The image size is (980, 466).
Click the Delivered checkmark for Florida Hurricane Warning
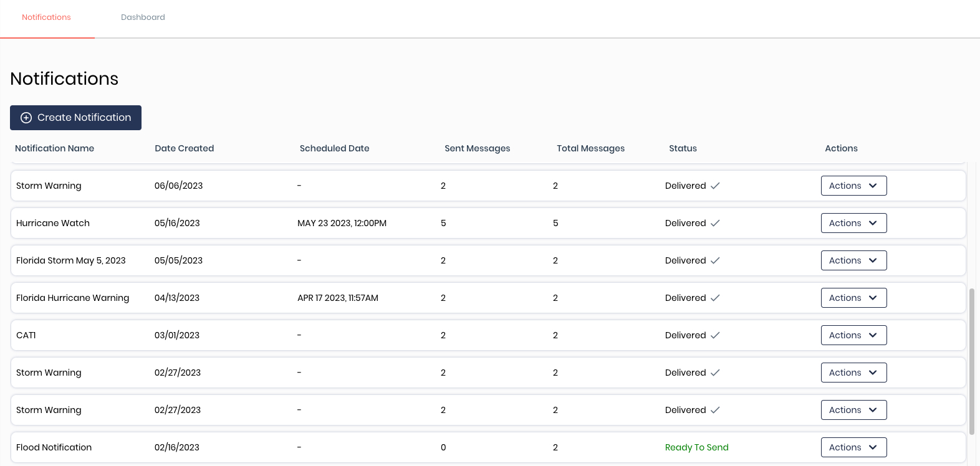pyautogui.click(x=715, y=298)
